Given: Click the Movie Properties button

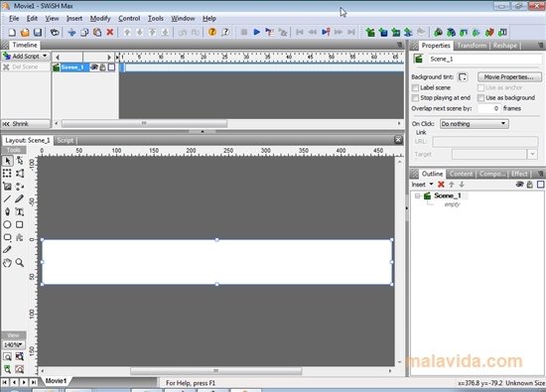Looking at the screenshot, I should tap(509, 77).
